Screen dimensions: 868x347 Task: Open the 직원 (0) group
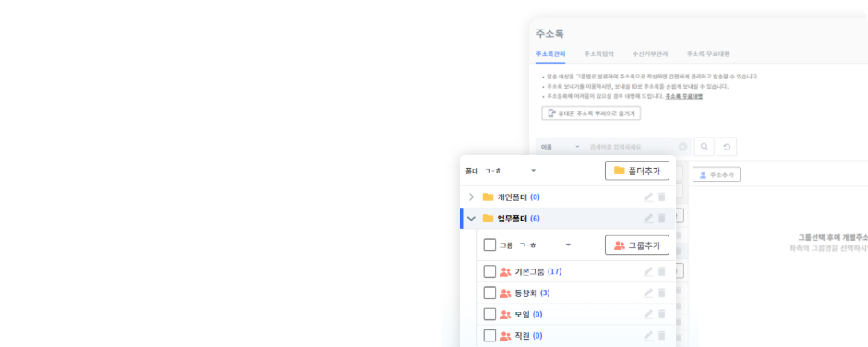click(x=529, y=335)
